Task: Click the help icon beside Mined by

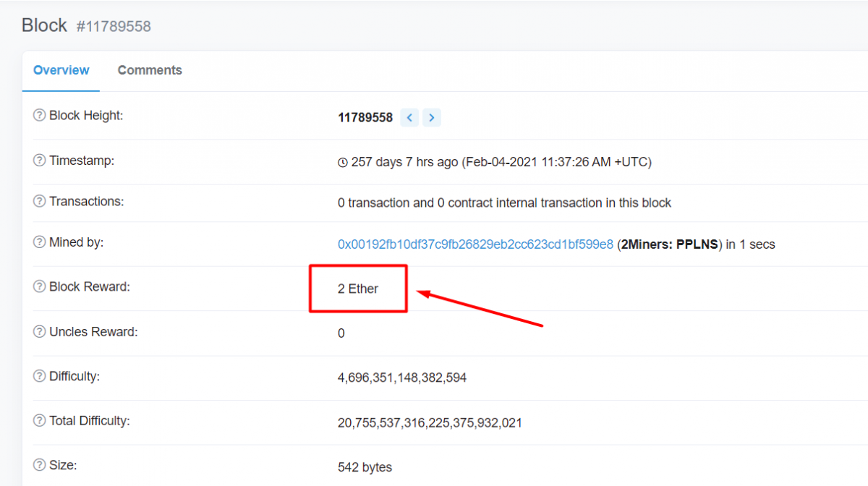Action: tap(38, 242)
